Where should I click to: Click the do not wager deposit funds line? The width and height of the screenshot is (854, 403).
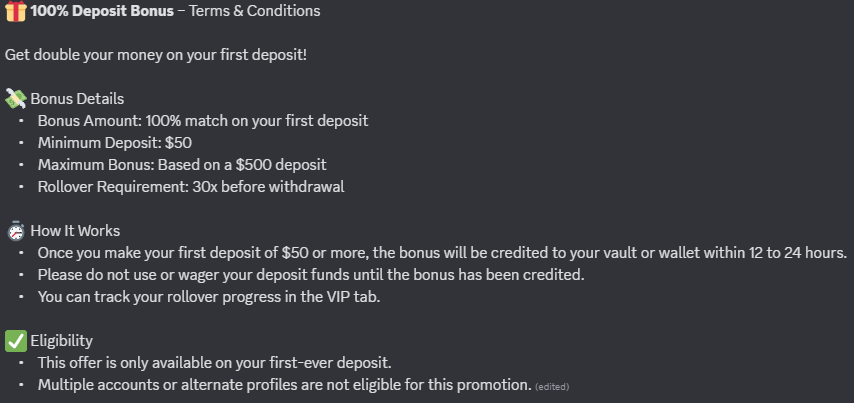pyautogui.click(x=311, y=275)
